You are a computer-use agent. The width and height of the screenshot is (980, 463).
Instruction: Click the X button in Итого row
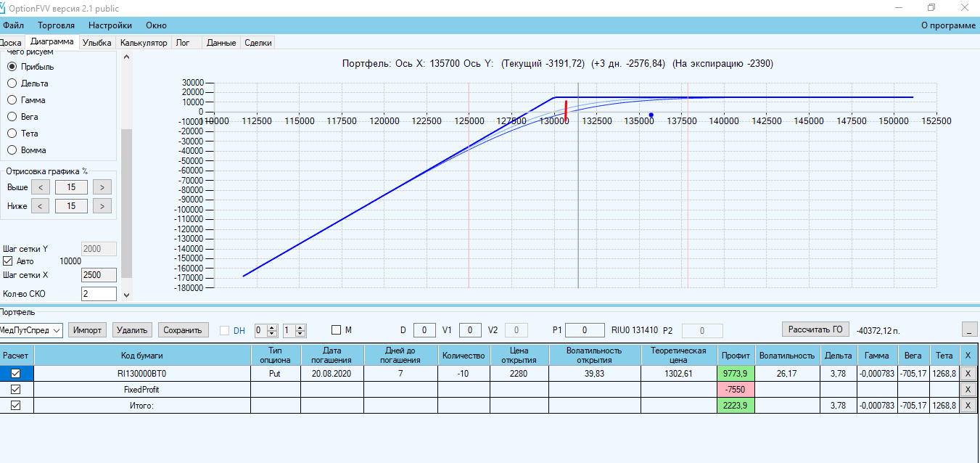click(x=968, y=406)
